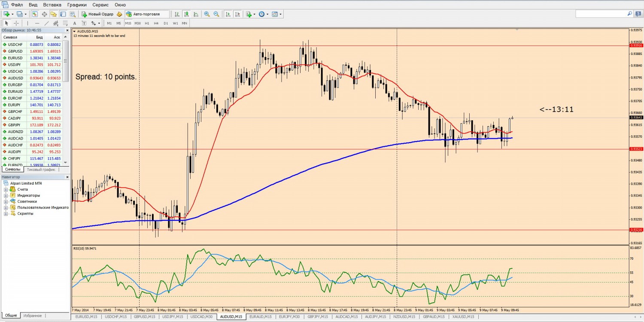
Task: Open the Terminal window toolbar icon
Action: click(63, 14)
